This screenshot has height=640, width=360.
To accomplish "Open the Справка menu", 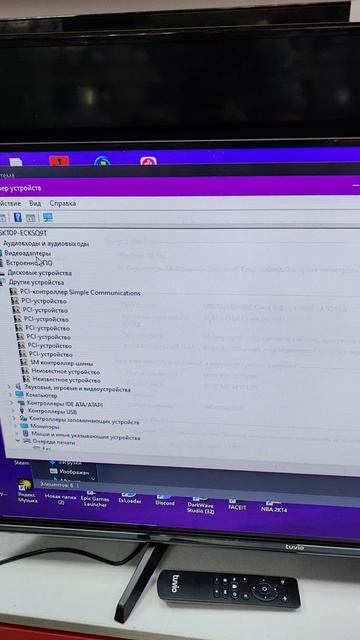I will [62, 203].
